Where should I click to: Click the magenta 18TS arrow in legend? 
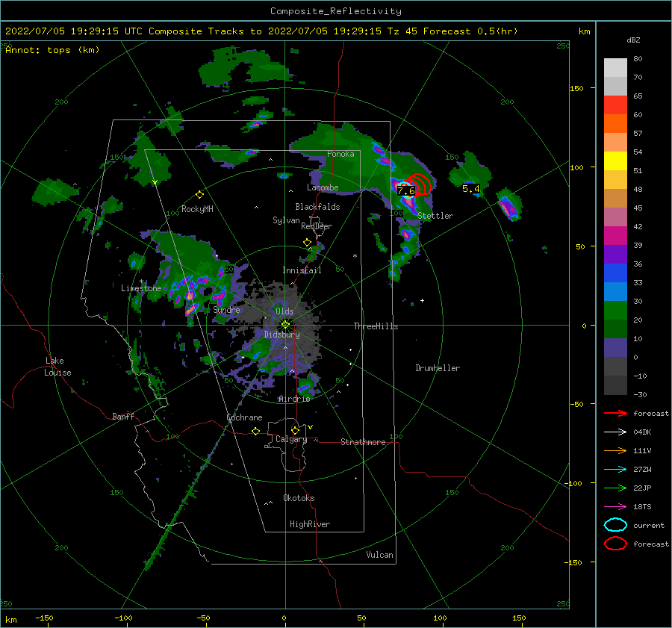tap(615, 507)
